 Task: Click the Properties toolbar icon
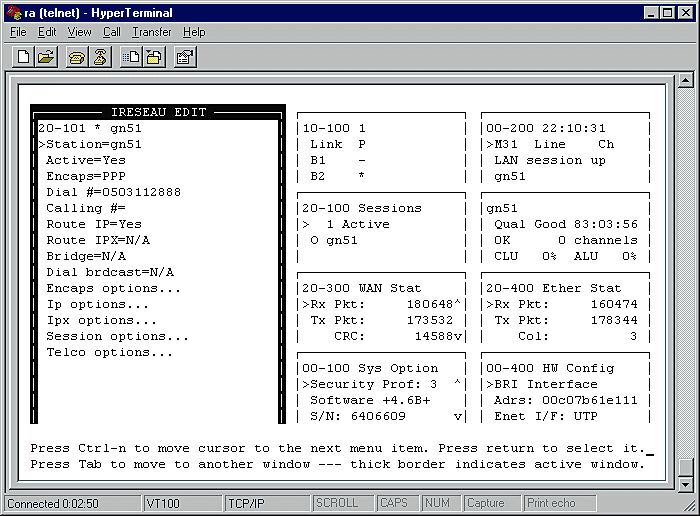click(x=185, y=57)
